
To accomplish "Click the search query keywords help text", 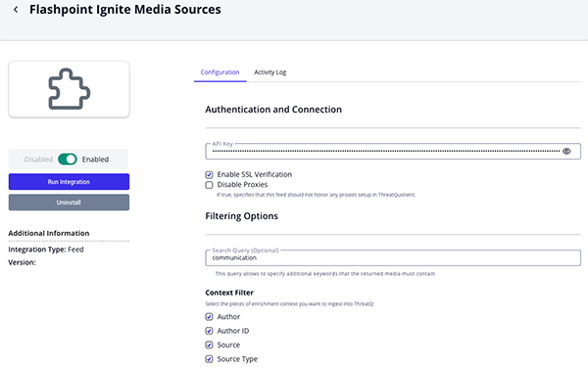I will (324, 274).
